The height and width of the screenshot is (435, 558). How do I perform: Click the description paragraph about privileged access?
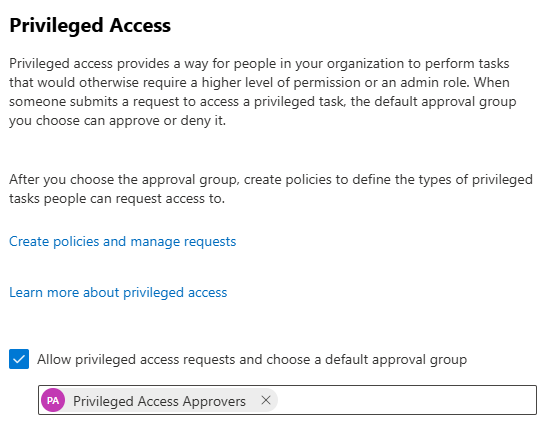point(263,92)
